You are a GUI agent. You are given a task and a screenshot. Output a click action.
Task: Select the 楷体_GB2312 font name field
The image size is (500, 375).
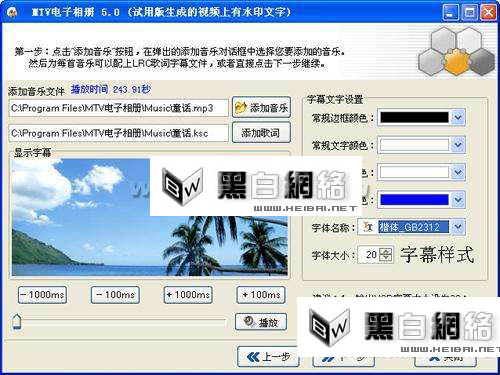414,227
